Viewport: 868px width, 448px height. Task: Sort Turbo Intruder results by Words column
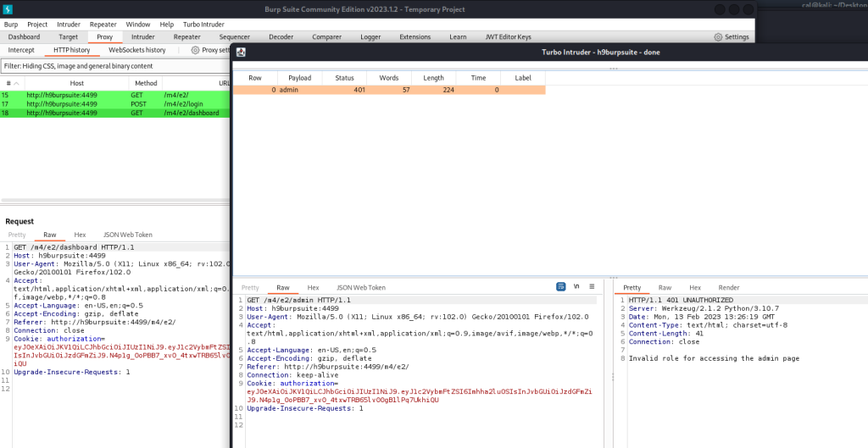389,78
